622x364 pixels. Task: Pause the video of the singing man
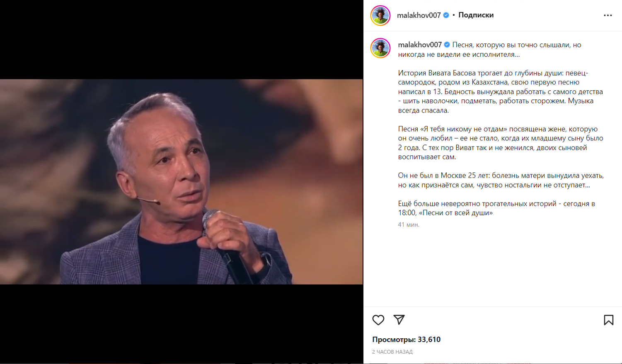[181, 181]
